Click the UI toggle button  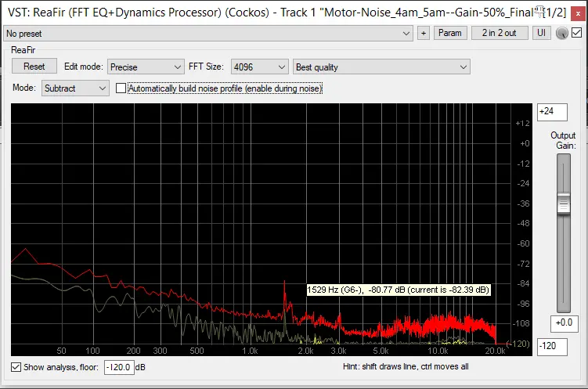[542, 33]
